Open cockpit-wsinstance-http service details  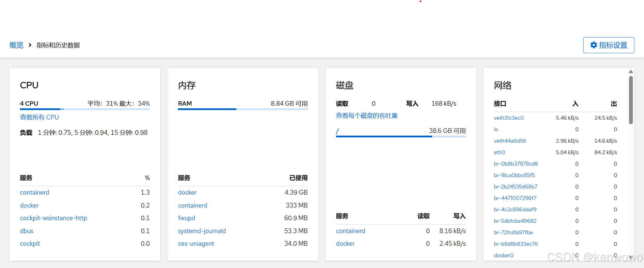pos(53,218)
